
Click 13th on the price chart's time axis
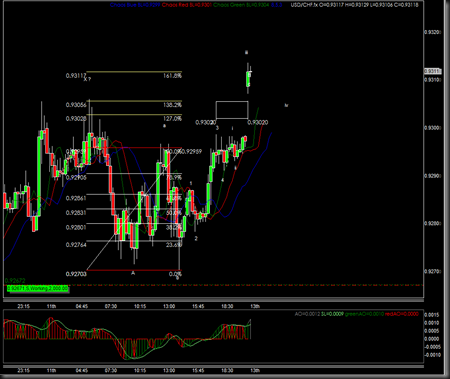pos(255,306)
